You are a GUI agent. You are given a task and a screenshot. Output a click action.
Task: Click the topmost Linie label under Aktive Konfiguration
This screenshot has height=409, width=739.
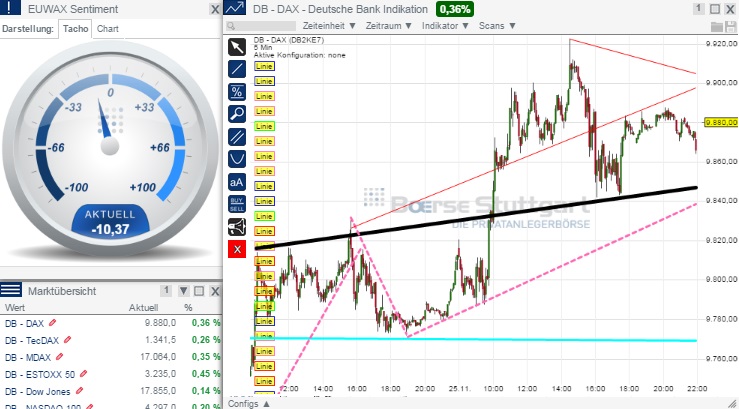[264, 66]
